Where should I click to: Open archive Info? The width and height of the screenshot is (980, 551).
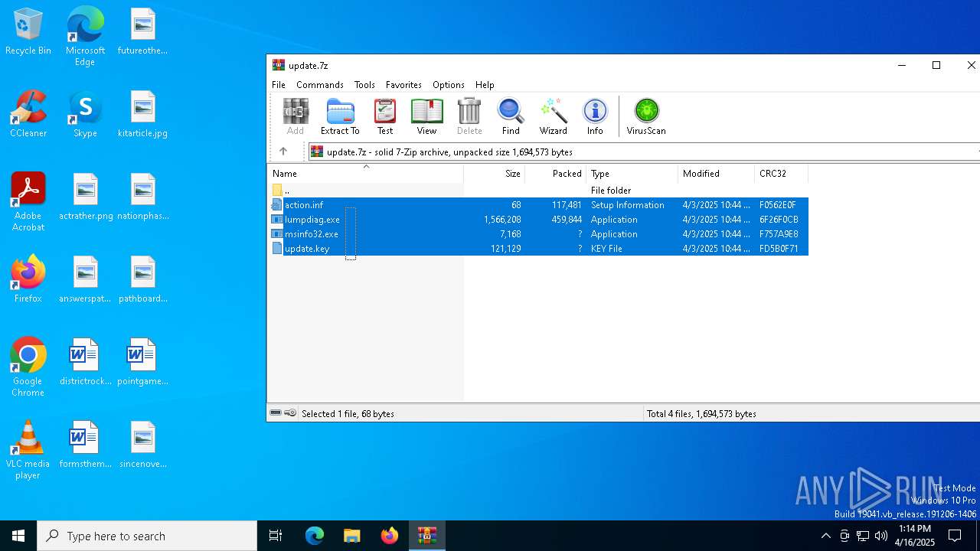[595, 117]
